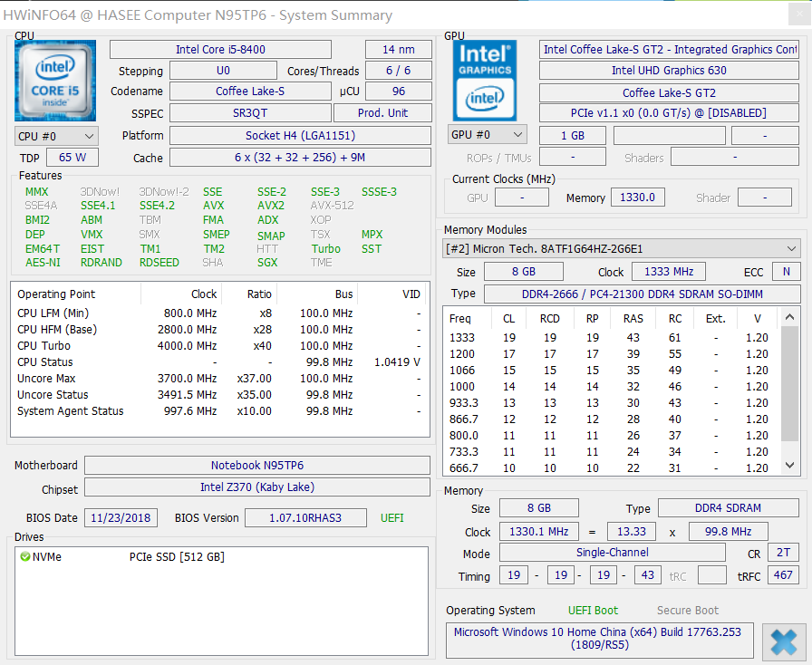Expand the Memory Modules list
Viewport: 812px width, 665px height.
click(x=791, y=247)
